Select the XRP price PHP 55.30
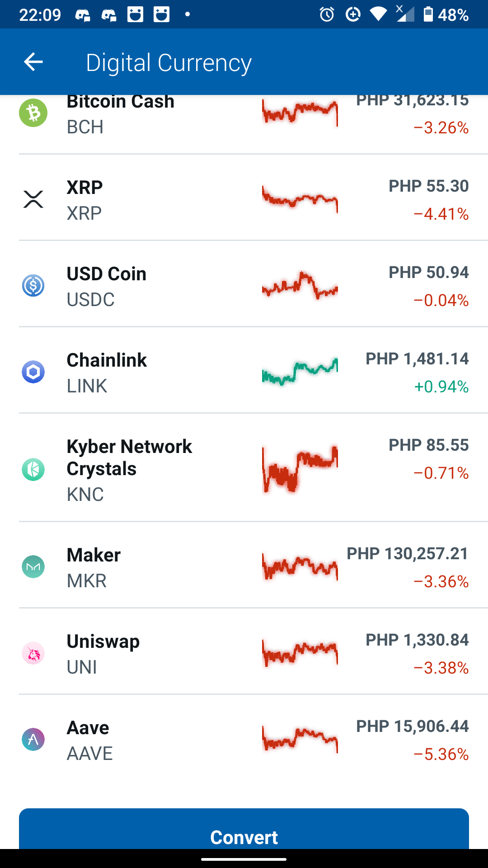Image resolution: width=488 pixels, height=868 pixels. pyautogui.click(x=429, y=186)
